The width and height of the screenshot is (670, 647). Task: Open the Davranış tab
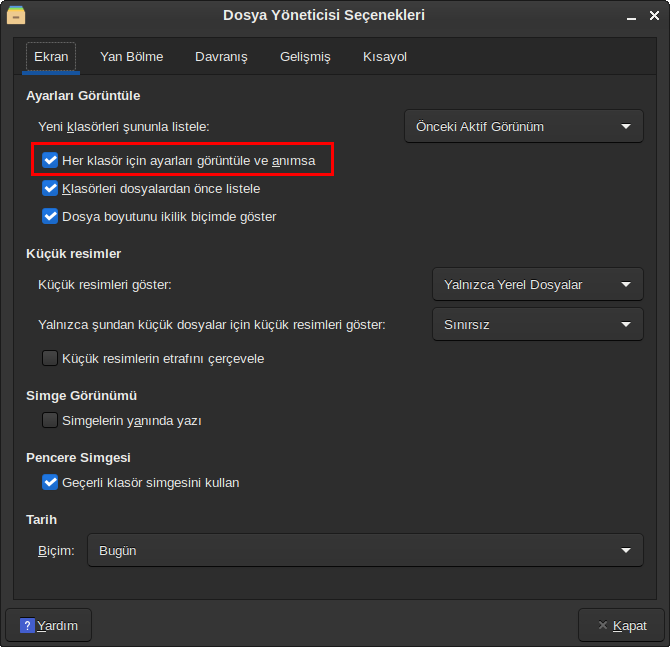coord(221,57)
